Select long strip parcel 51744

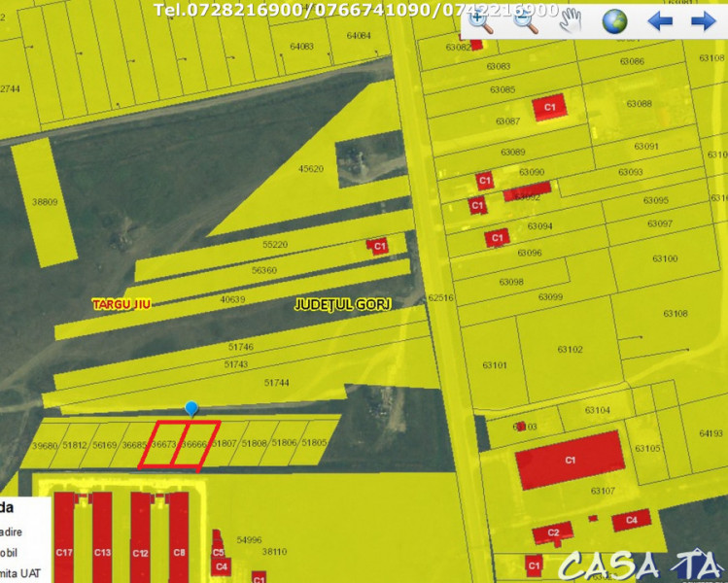click(277, 383)
